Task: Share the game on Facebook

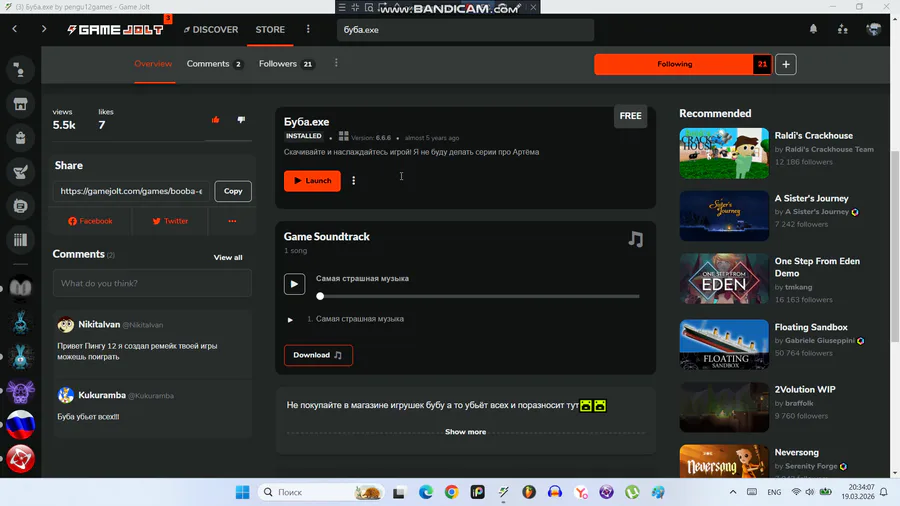Action: 90,221
